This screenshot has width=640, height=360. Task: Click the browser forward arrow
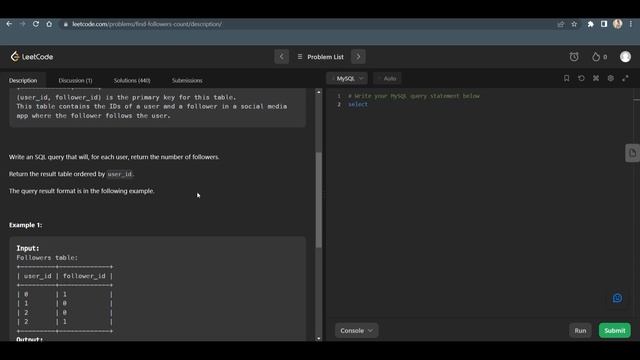click(x=22, y=24)
